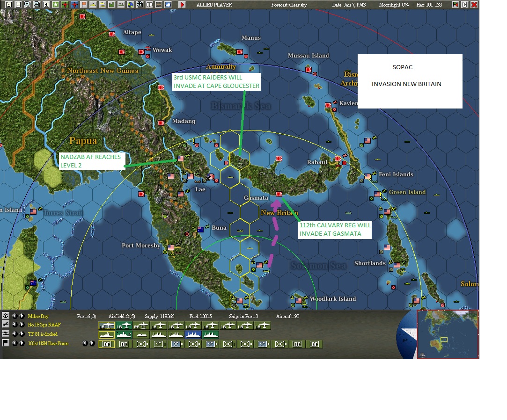
Task: Select the Japanese base marker at Gasmata
Action: (x=279, y=194)
